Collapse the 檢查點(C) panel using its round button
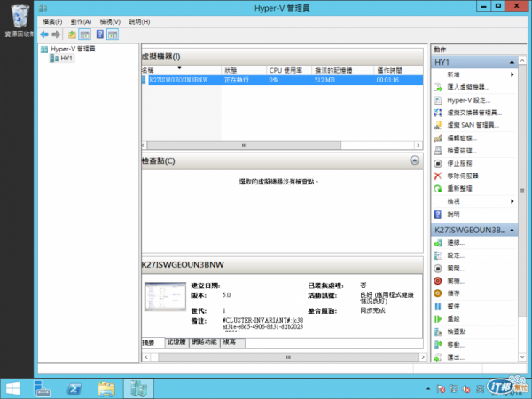 pos(415,160)
